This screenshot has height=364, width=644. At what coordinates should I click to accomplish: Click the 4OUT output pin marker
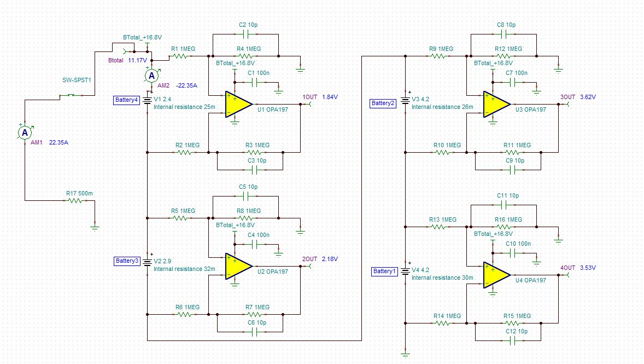click(567, 275)
